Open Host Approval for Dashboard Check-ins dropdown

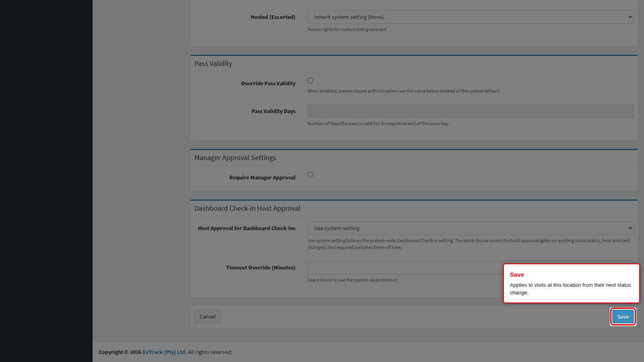(471, 228)
